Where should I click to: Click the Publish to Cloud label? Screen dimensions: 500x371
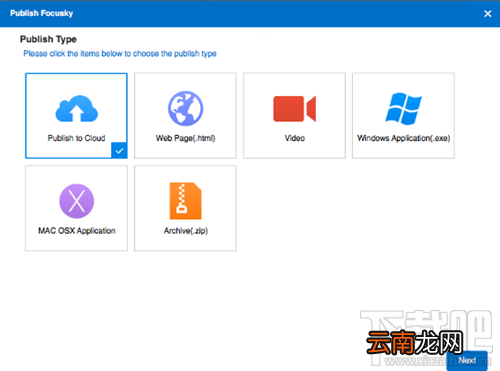tap(76, 138)
